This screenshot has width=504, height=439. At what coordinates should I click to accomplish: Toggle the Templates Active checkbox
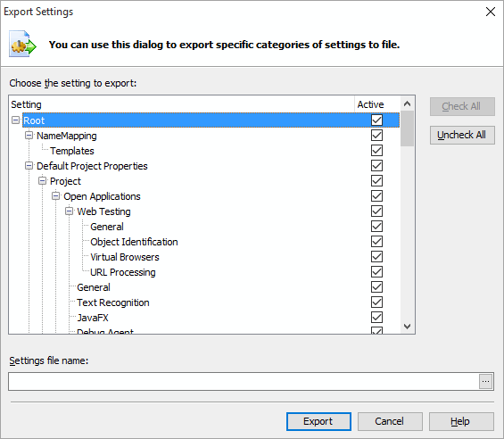pyautogui.click(x=376, y=151)
